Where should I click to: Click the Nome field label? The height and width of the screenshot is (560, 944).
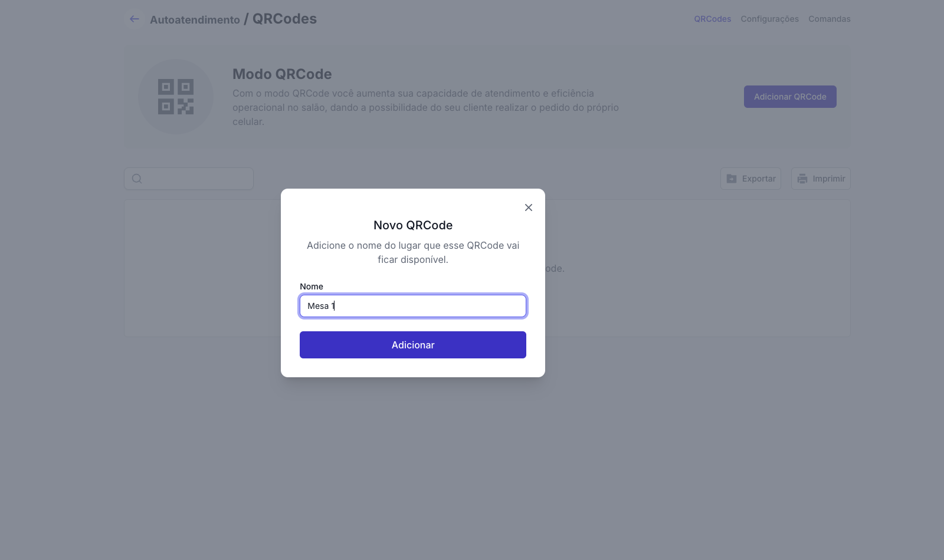(x=312, y=286)
